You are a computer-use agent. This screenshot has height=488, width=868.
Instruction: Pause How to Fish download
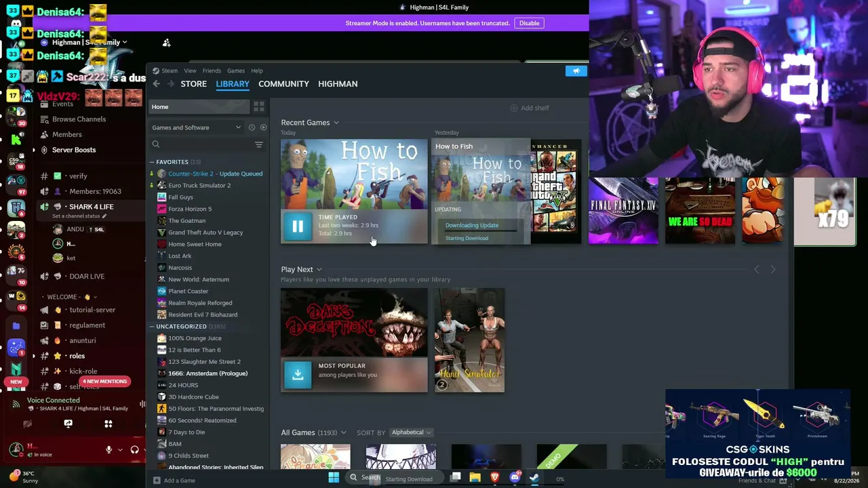tap(298, 227)
